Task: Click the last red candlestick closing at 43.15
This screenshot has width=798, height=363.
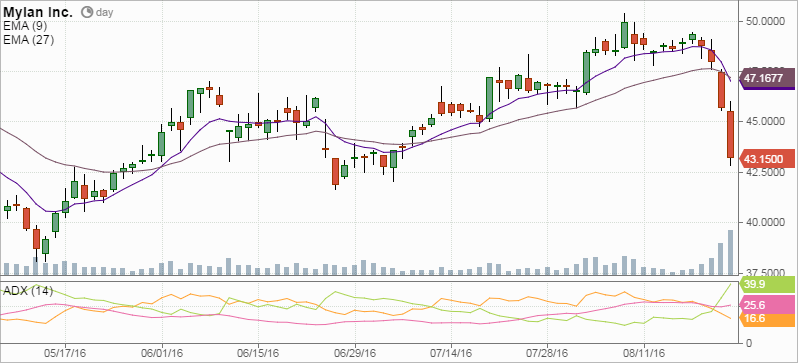Action: pos(730,134)
